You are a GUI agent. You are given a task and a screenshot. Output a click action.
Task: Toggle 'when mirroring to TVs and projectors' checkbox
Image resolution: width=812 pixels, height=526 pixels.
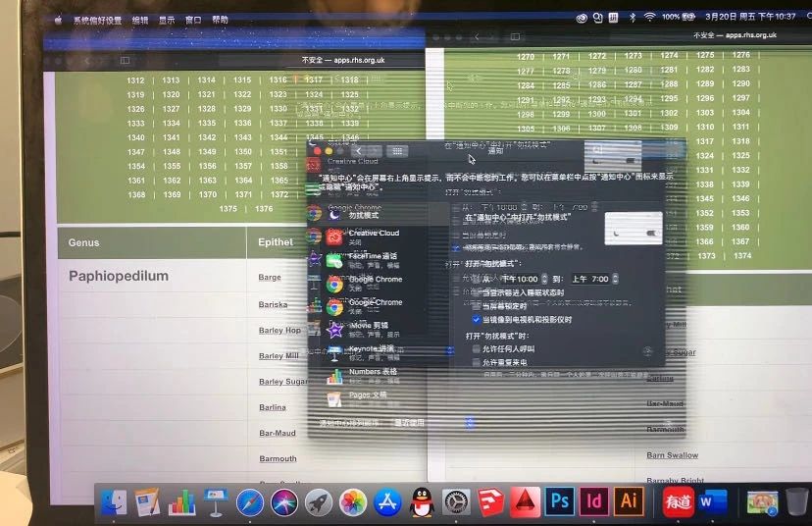click(477, 320)
